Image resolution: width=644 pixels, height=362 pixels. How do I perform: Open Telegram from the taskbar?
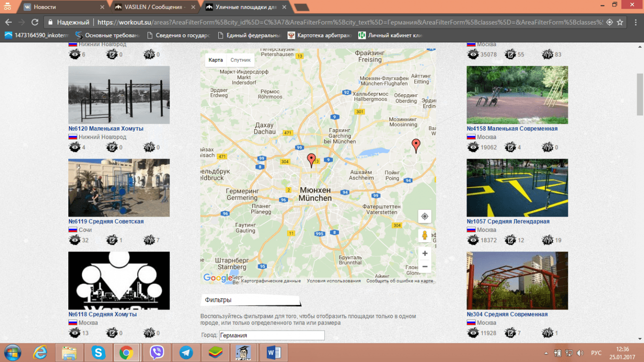186,353
